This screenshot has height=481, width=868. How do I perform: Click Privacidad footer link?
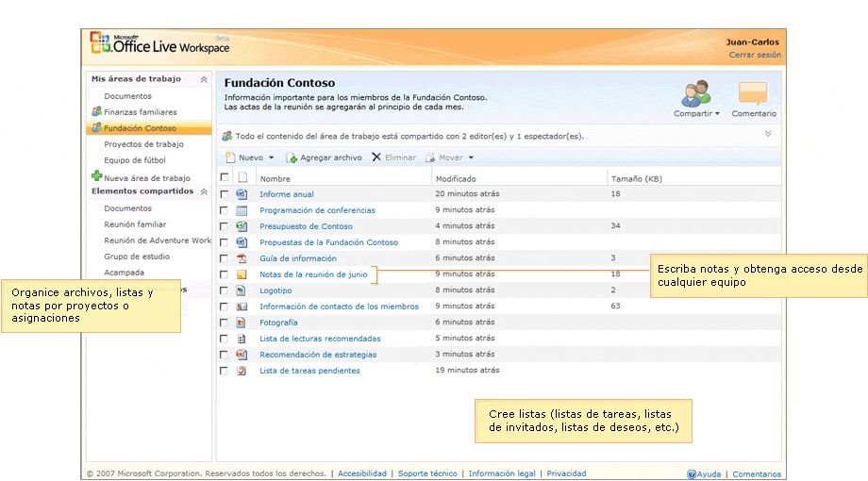[x=566, y=473]
